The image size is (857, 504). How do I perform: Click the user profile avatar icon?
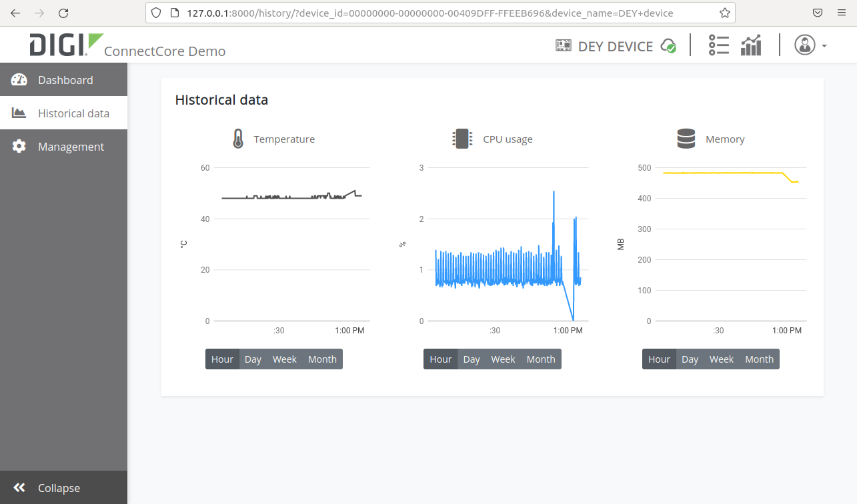805,45
